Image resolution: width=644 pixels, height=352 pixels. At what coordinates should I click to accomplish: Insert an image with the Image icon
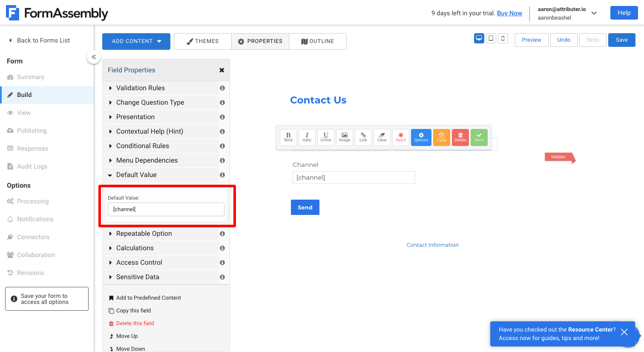point(345,137)
